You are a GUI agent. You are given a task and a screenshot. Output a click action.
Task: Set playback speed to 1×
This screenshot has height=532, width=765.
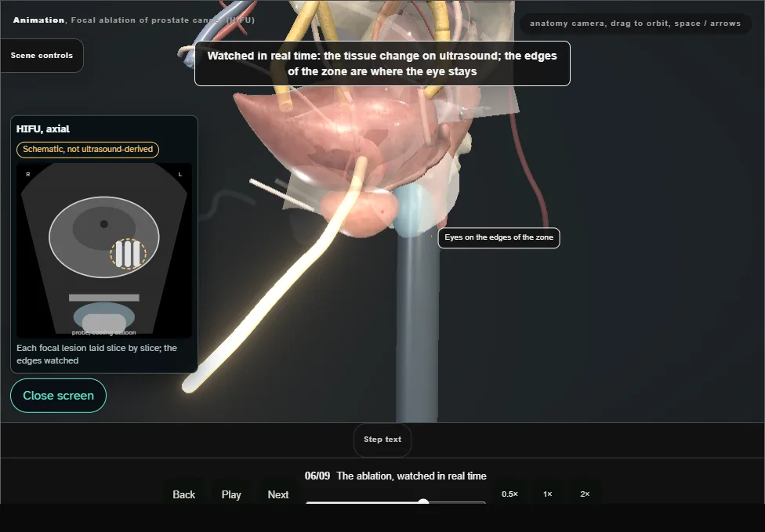point(547,494)
